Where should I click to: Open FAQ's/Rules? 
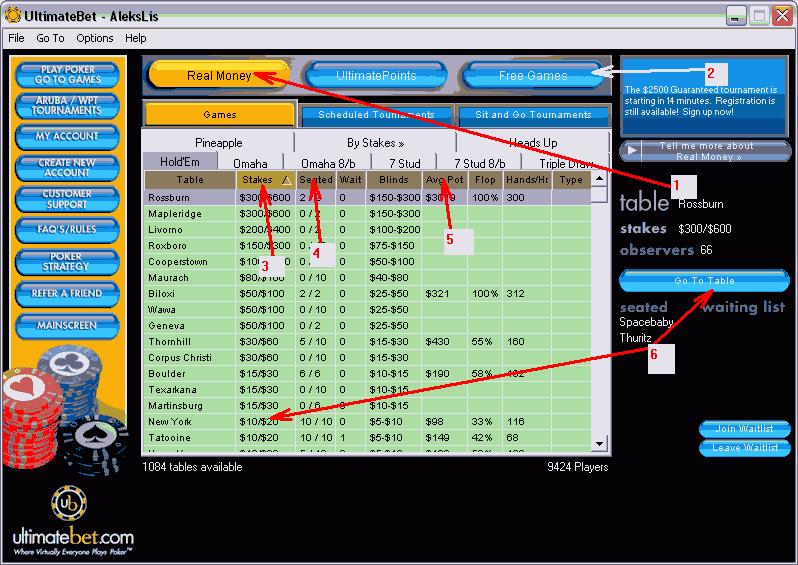pos(67,230)
